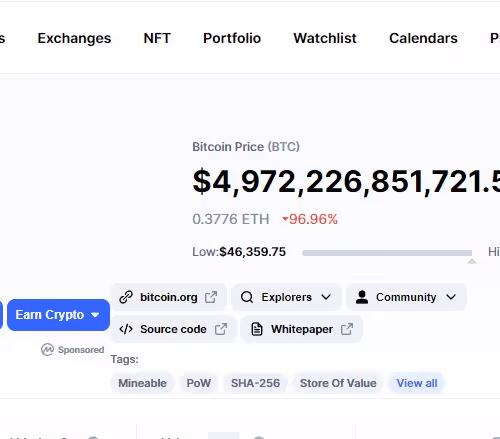Click the external-link icon next to Source code
Screen dimensions: 500x439
pos(221,329)
